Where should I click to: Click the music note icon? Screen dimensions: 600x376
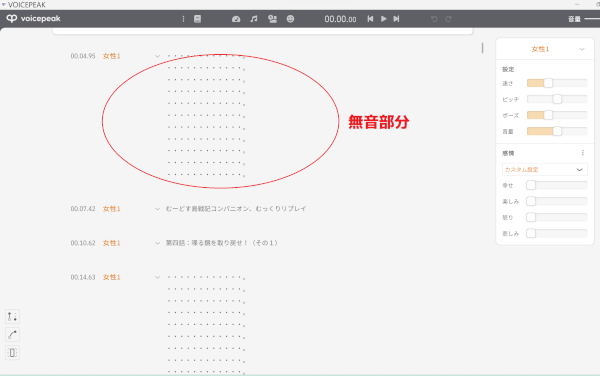point(254,19)
